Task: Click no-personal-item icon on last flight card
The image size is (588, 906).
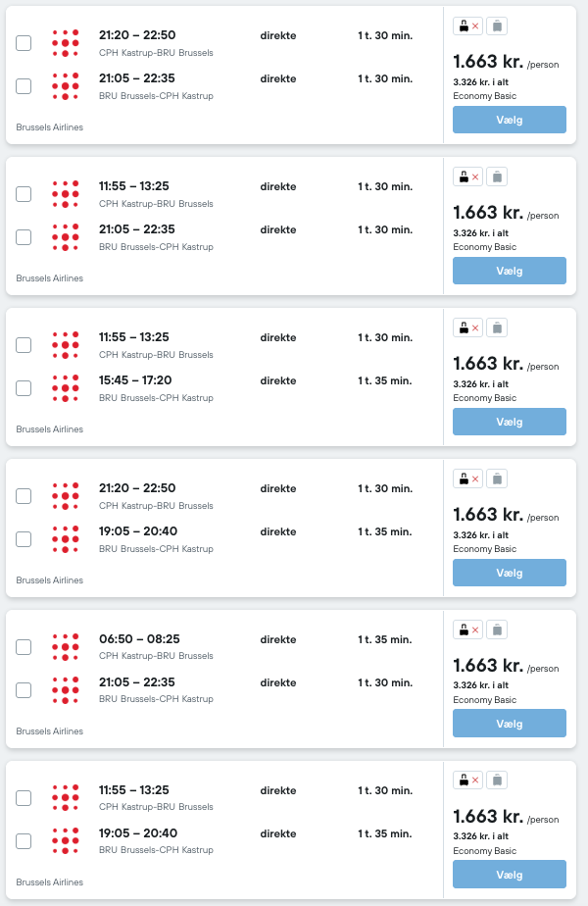Action: 467,780
